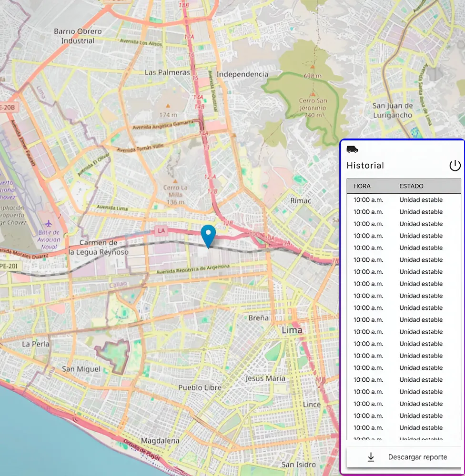Viewport: 465px width, 476px height.
Task: Click the LA road shield on the map
Action: [x=162, y=231]
